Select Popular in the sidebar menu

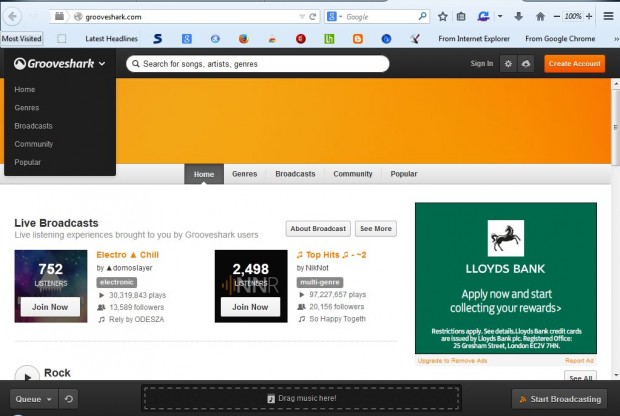28,162
